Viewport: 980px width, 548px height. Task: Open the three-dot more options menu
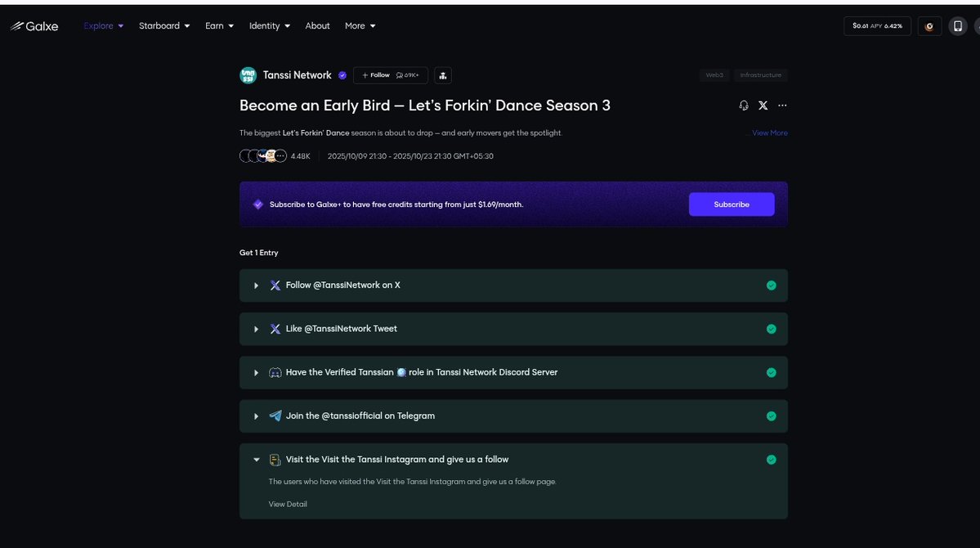(x=782, y=106)
